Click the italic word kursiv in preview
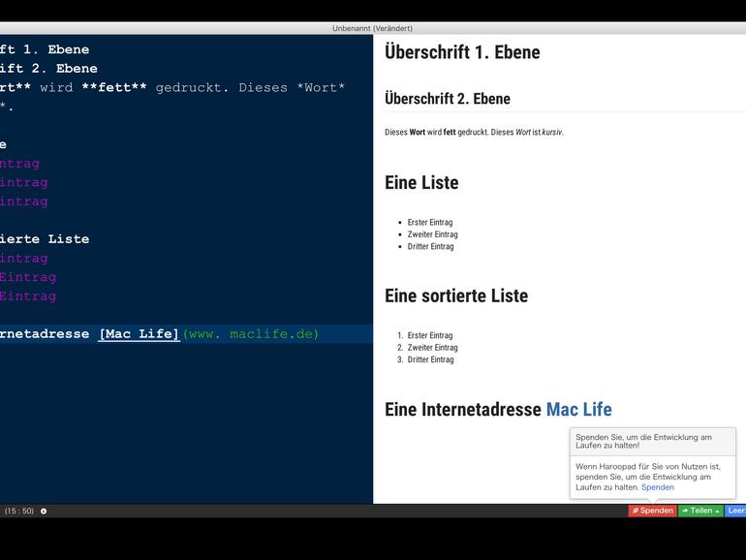746x560 pixels. point(552,133)
